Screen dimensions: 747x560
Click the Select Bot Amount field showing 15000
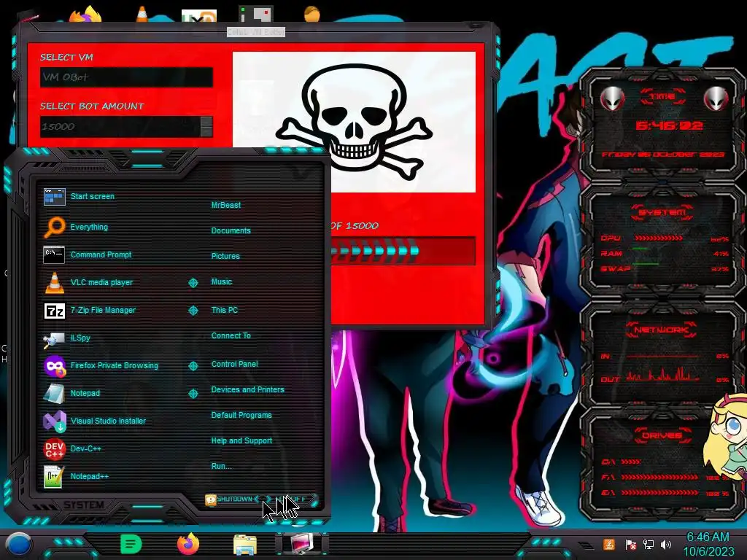[120, 127]
